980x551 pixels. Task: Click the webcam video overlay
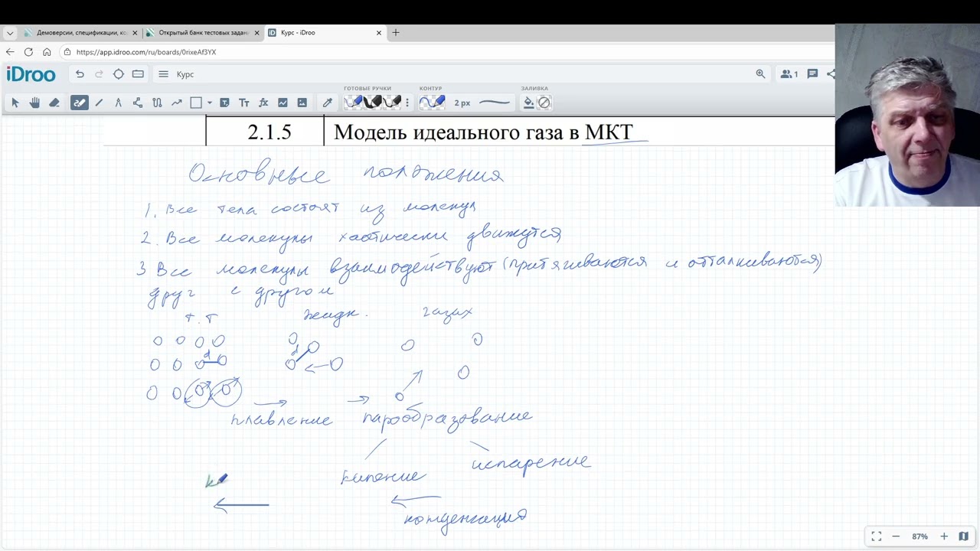coord(907,116)
